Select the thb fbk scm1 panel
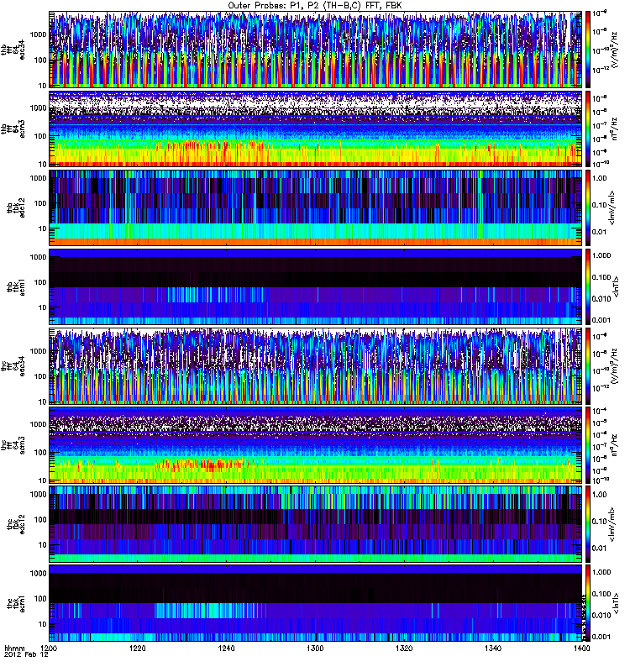The height and width of the screenshot is (672, 630). pyautogui.click(x=315, y=286)
